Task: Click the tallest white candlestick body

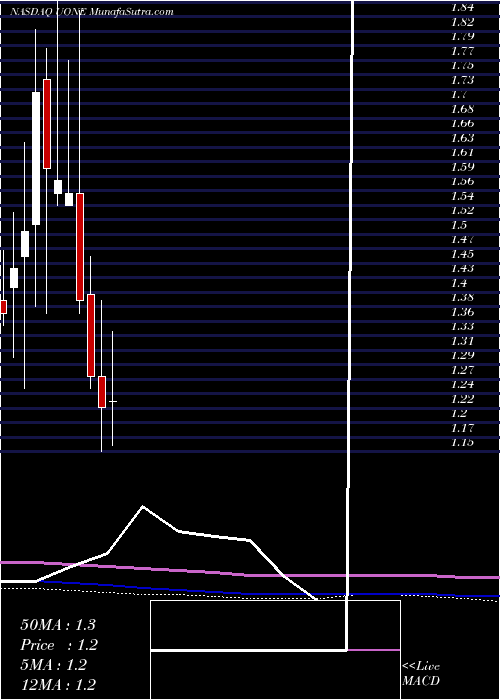Action: tap(36, 158)
